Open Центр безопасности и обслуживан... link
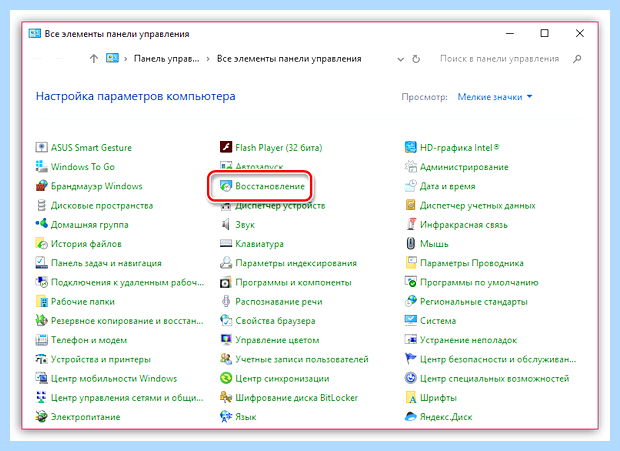 [x=498, y=359]
